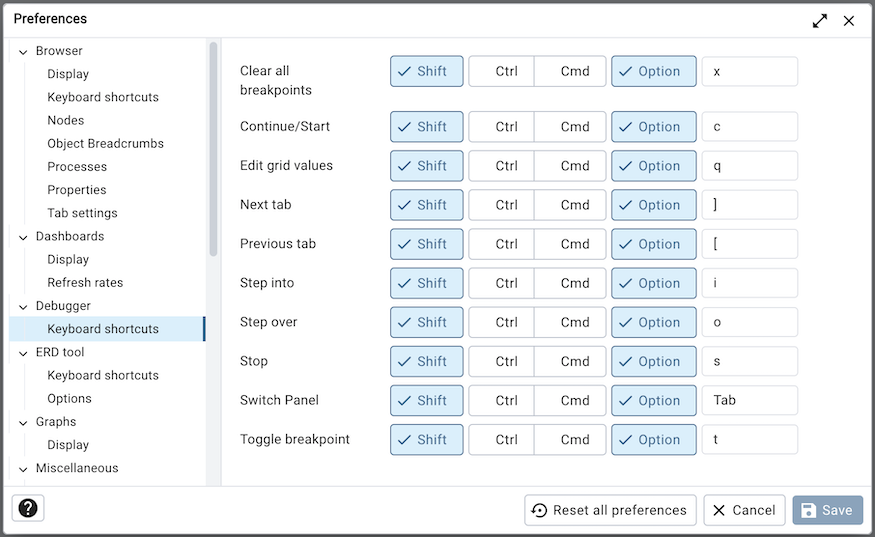
Task: Open Object Breadcrumbs under Browser
Action: pyautogui.click(x=105, y=143)
